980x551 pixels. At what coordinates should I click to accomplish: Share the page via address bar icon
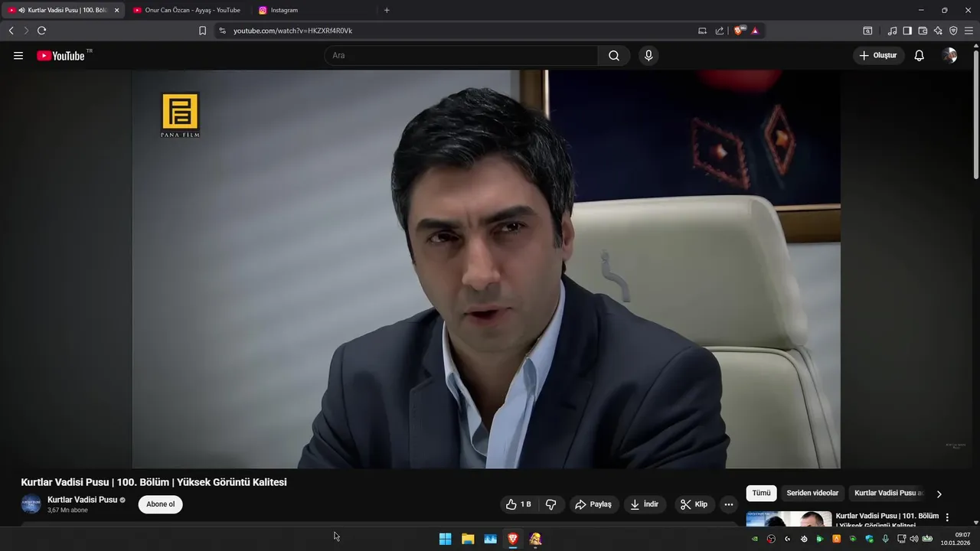tap(720, 31)
